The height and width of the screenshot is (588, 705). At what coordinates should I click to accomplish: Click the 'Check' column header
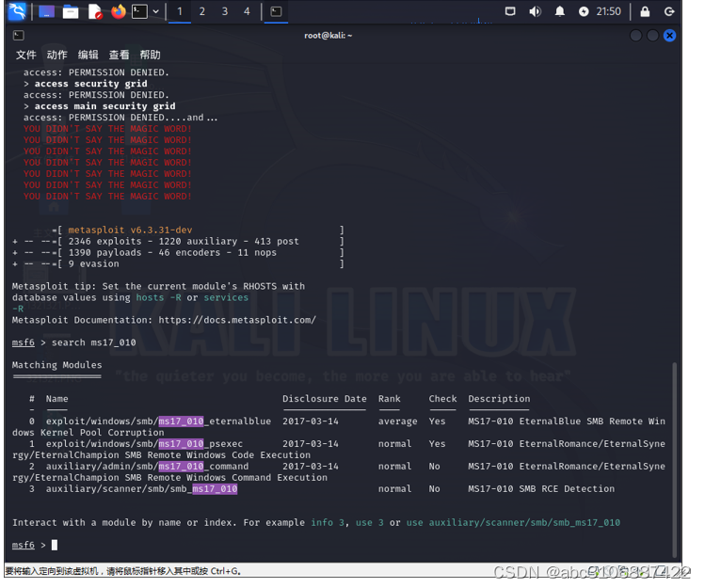pyautogui.click(x=442, y=399)
